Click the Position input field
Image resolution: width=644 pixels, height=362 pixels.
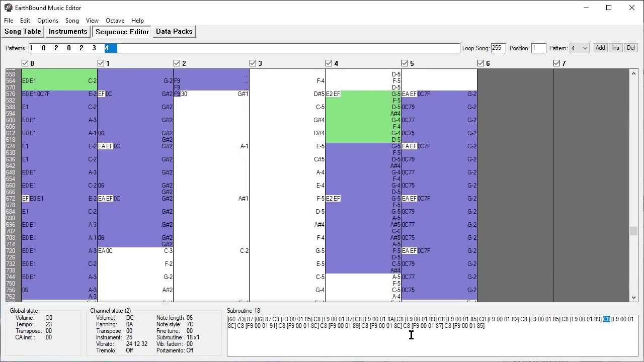[538, 48]
